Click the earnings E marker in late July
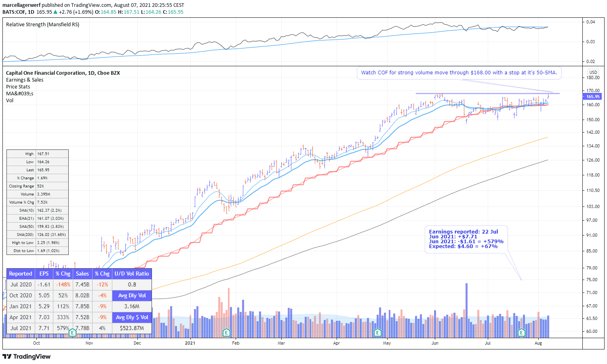Screen dimensions: 607x364 (521, 333)
